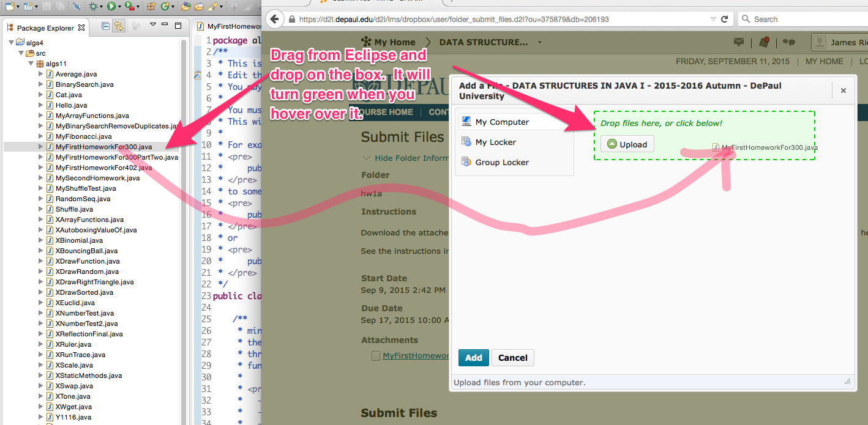The image size is (868, 425).
Task: Open the D2L email message alerts icon
Action: (x=739, y=42)
